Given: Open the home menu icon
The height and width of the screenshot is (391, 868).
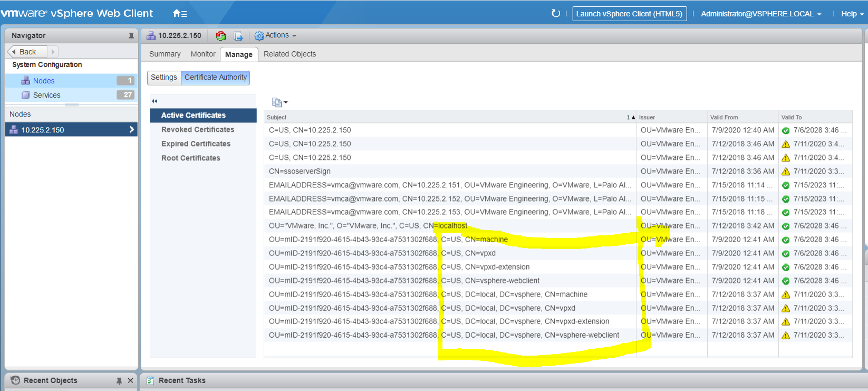Looking at the screenshot, I should click(x=180, y=14).
